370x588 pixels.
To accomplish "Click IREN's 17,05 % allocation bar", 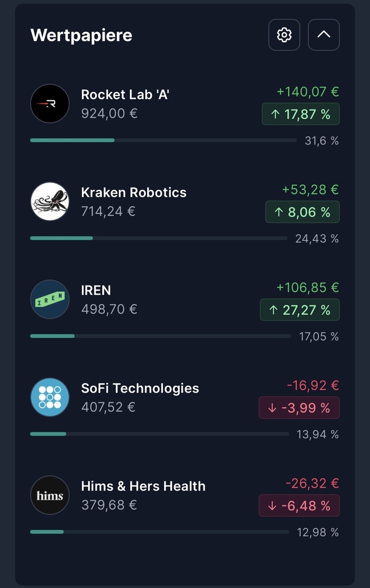I will [x=160, y=336].
